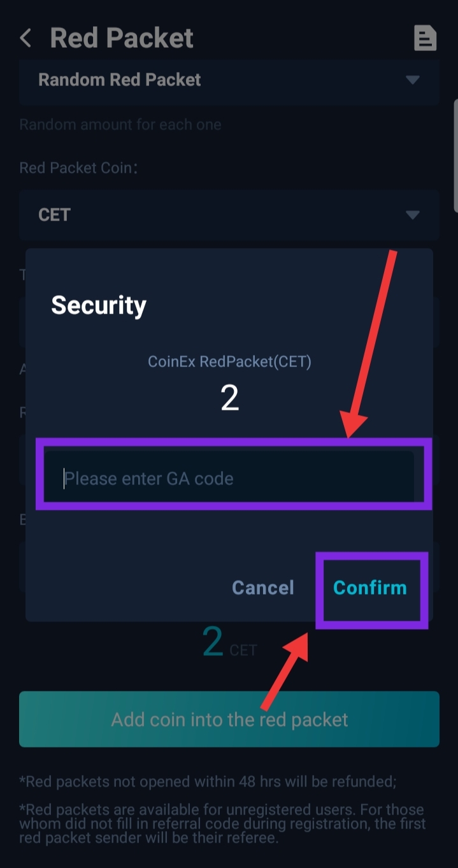Go back using the back arrow

[25, 38]
